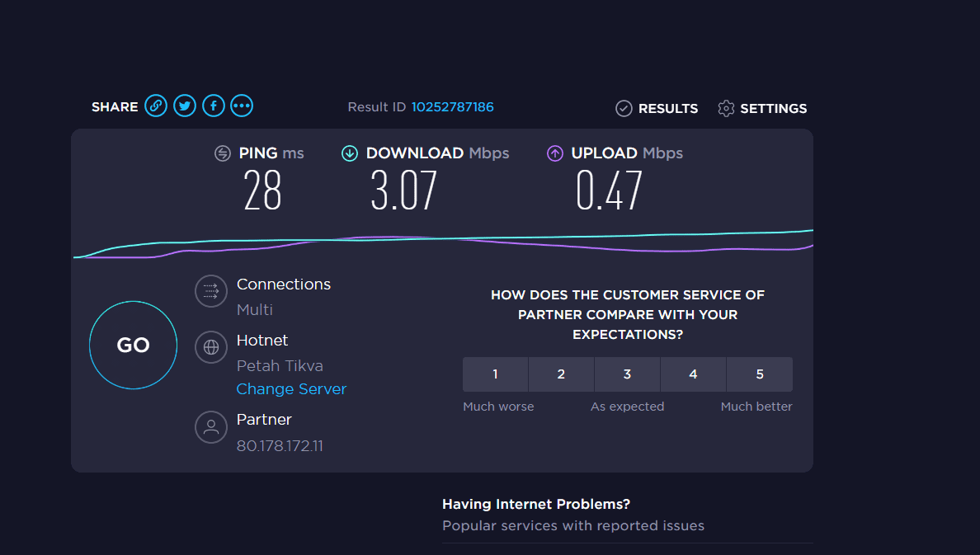Screen dimensions: 980x555
Task: Share result on Twitter
Action: pyautogui.click(x=185, y=106)
